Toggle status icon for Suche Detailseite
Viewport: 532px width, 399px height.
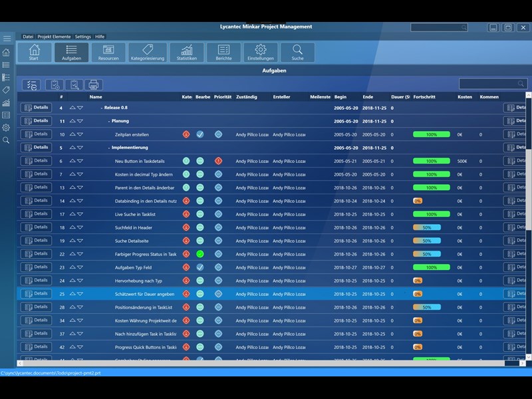[x=200, y=241]
